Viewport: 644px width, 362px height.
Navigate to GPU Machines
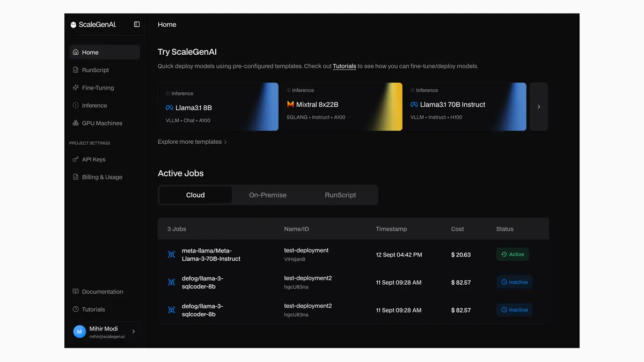(105, 123)
